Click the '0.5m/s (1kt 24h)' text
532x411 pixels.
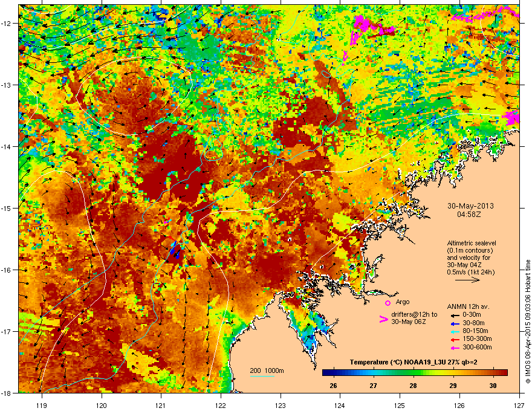click(471, 273)
